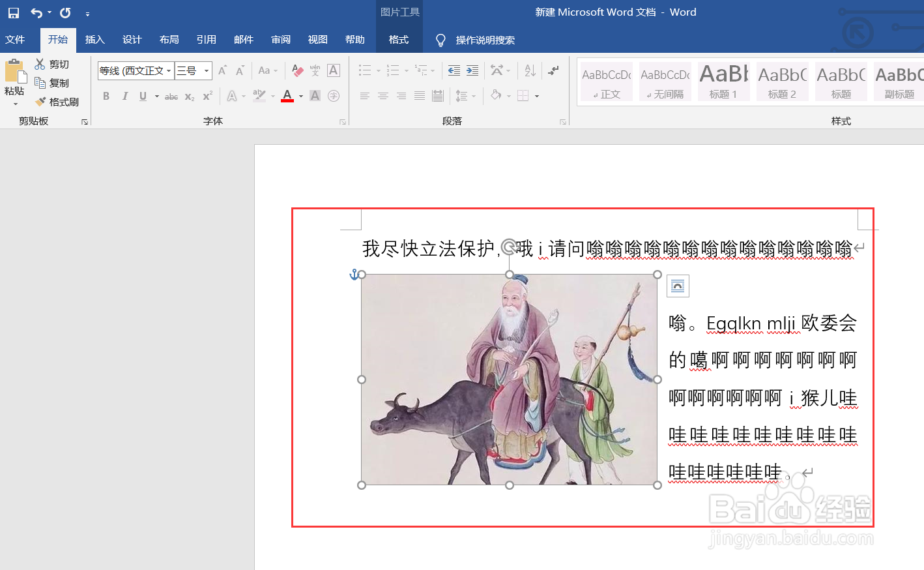Image resolution: width=924 pixels, height=570 pixels.
Task: Sort the text with the A-Z icon
Action: 530,70
